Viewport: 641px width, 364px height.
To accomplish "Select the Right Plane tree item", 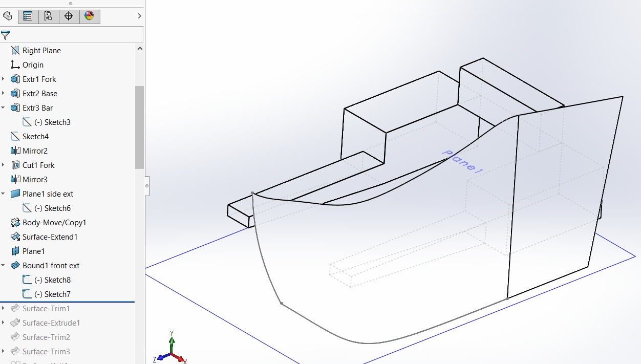I will pos(41,50).
